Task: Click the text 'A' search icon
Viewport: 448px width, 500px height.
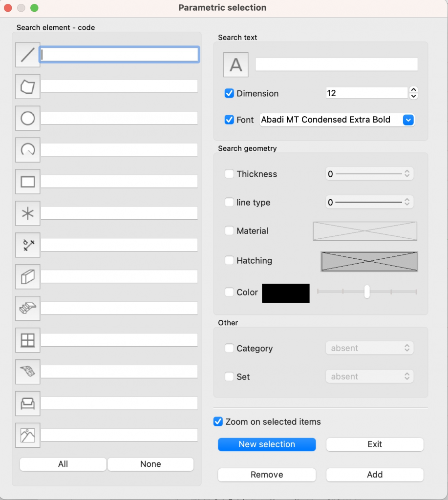Action: pos(236,65)
